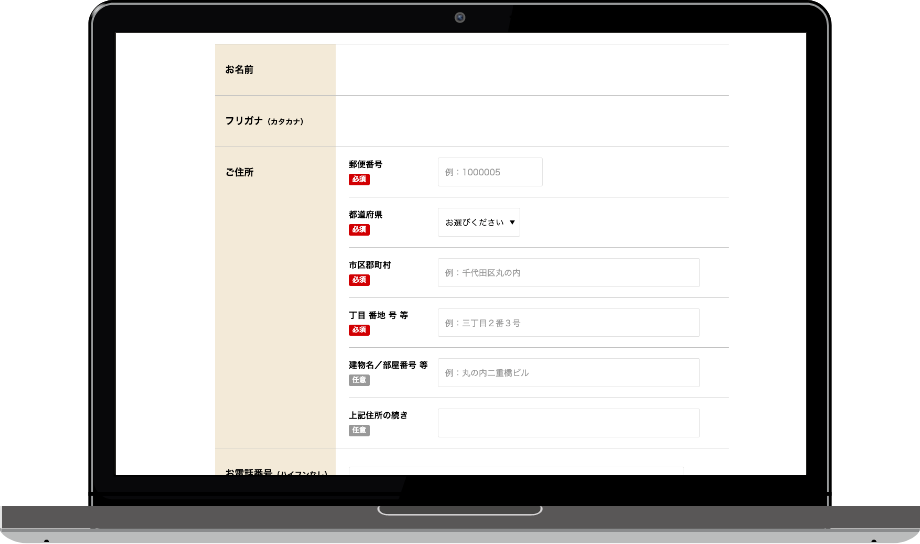Click the gray 任意 badge under 上記住所の続き
The width and height of the screenshot is (920, 544).
coord(359,430)
